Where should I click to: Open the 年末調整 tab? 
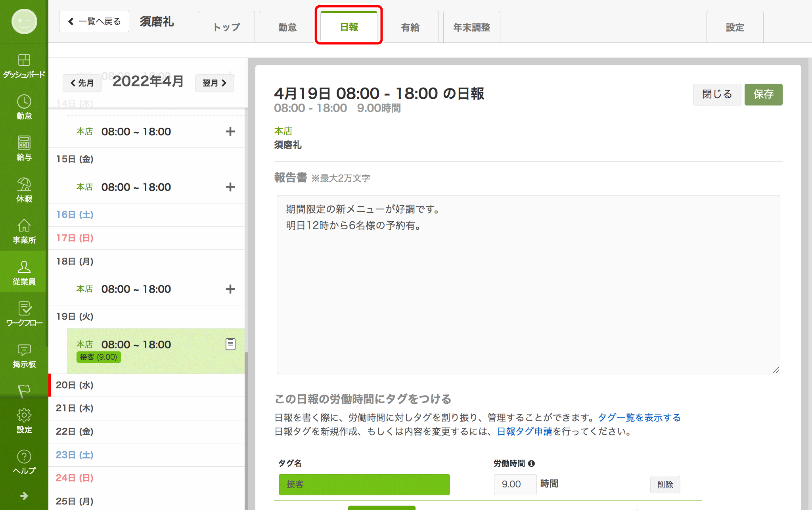click(x=471, y=27)
